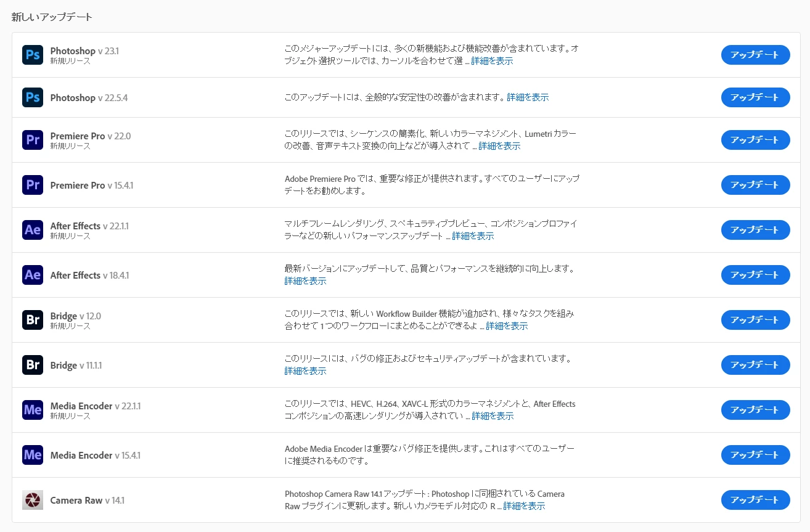Image resolution: width=810 pixels, height=532 pixels.
Task: Click 新規リリース label under Photoshop v 23.1
Action: point(70,61)
